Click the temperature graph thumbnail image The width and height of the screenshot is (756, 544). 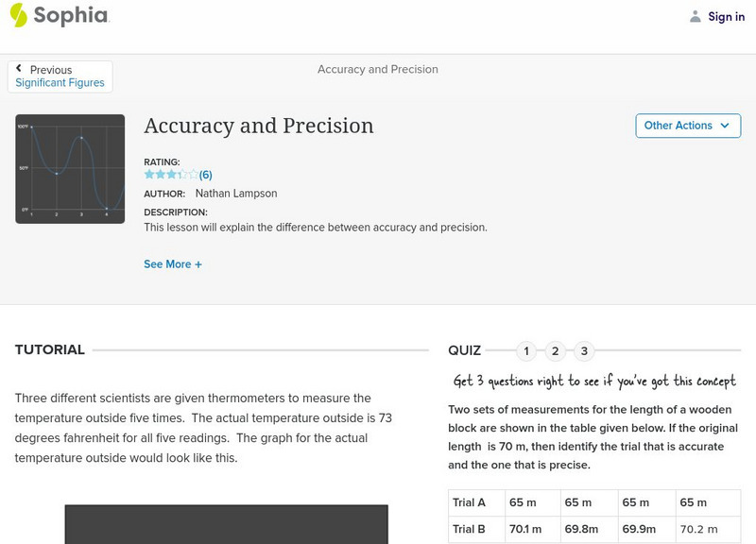71,168
